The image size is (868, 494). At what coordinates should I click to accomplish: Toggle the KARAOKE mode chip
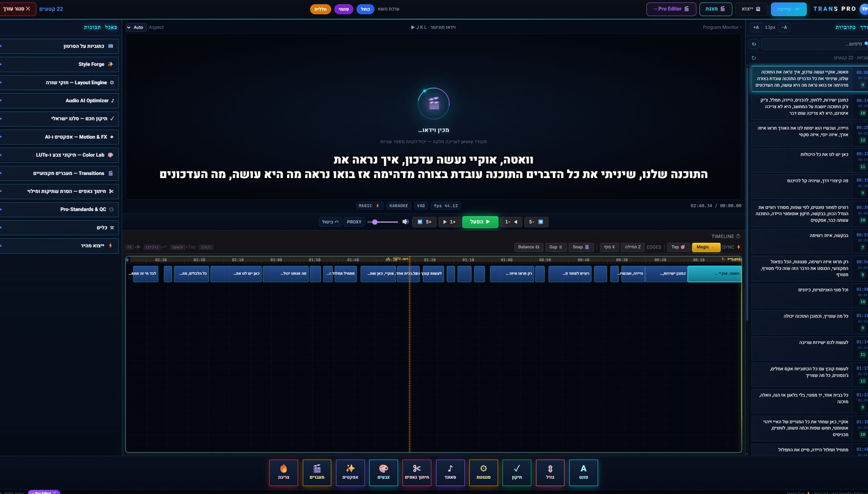tap(399, 206)
